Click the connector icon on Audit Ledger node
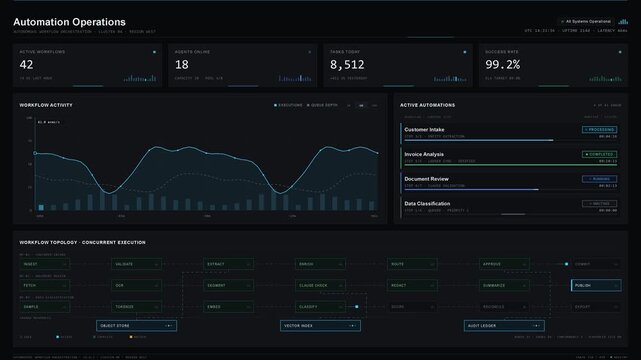Screen dimensions: 641x360 pyautogui.click(x=536, y=326)
